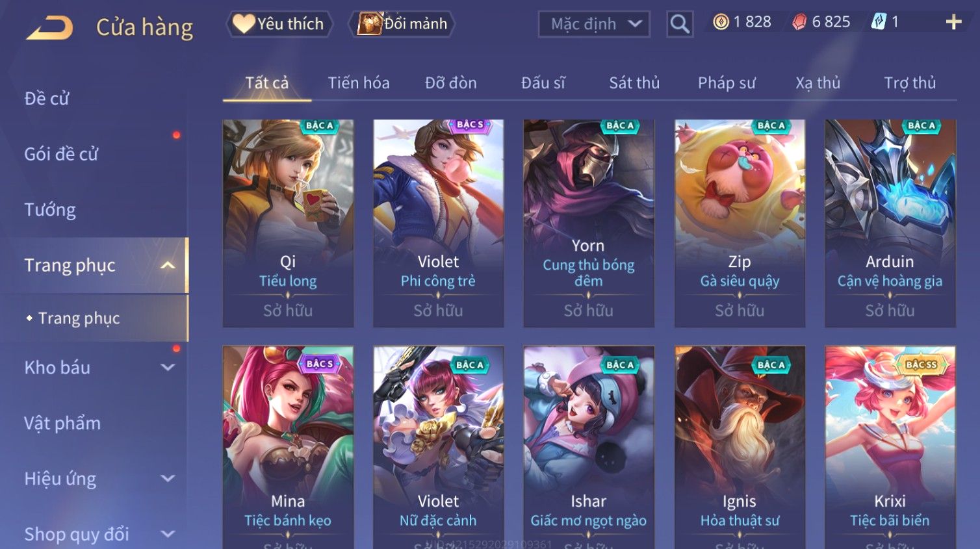This screenshot has width=980, height=549.
Task: Tap the plus icon to add currency
Action: coord(953,22)
